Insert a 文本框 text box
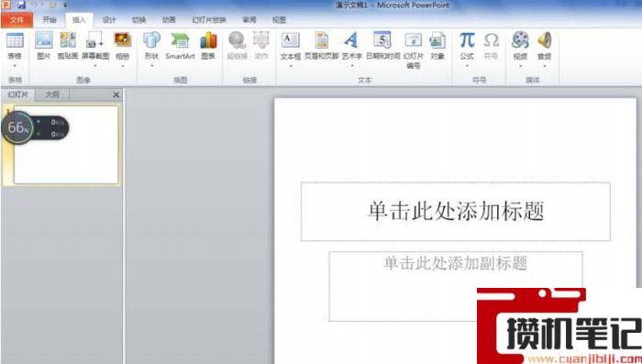 pyautogui.click(x=291, y=41)
